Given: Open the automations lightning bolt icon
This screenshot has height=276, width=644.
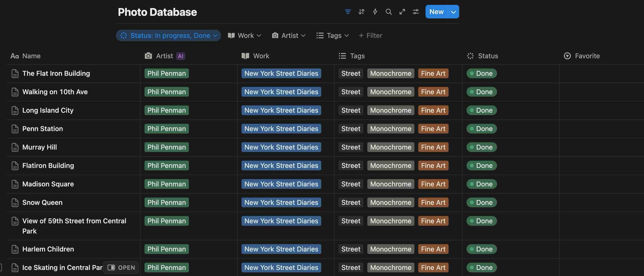Looking at the screenshot, I should click(x=375, y=12).
